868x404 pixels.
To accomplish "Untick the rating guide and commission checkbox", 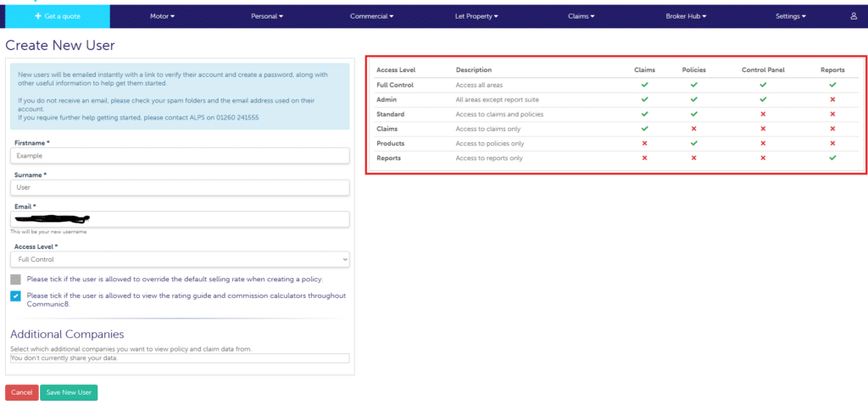I will point(16,296).
